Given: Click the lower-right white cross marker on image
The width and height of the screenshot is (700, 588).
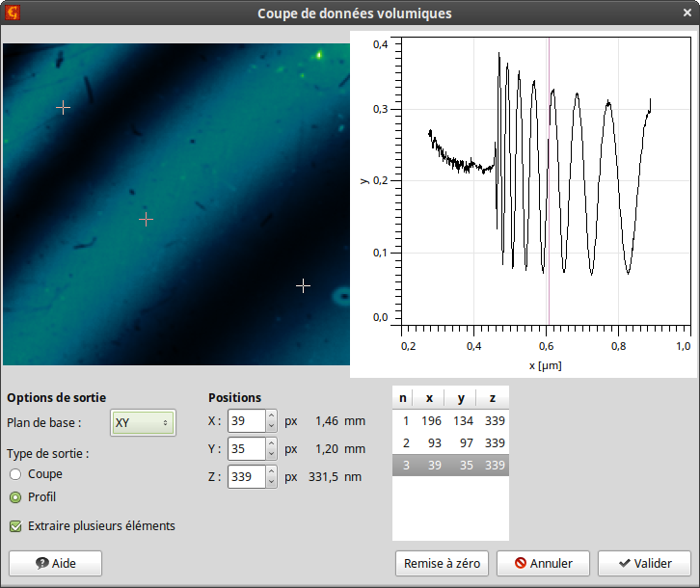Looking at the screenshot, I should click(x=303, y=285).
